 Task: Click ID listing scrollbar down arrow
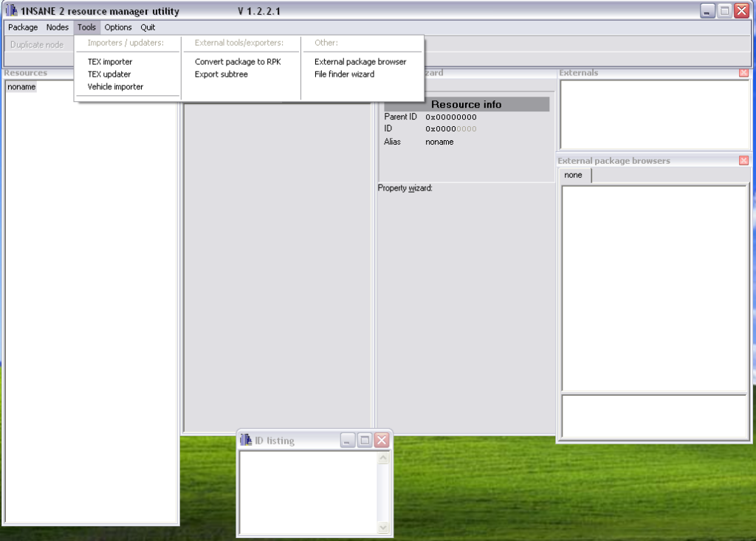[x=383, y=528]
